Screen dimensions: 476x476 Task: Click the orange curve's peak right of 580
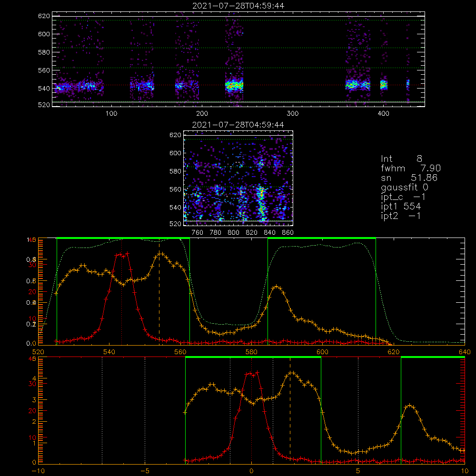click(x=277, y=286)
